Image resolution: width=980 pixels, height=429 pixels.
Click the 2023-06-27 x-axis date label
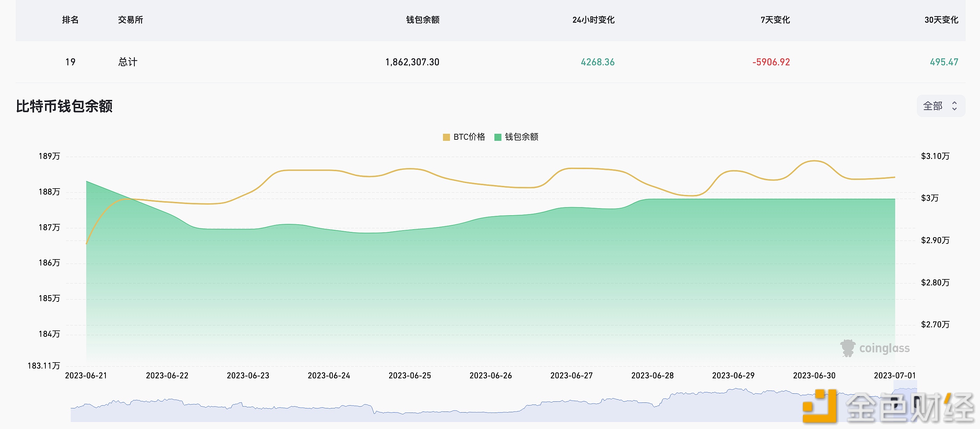[572, 376]
